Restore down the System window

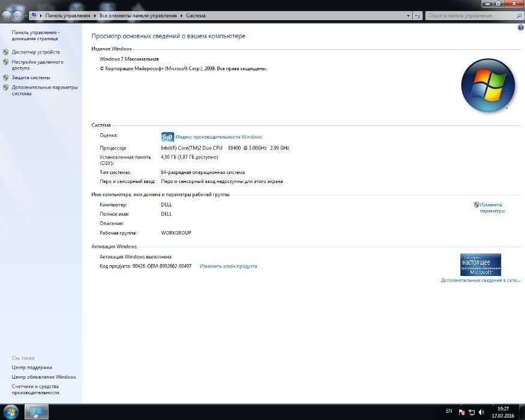click(x=498, y=4)
